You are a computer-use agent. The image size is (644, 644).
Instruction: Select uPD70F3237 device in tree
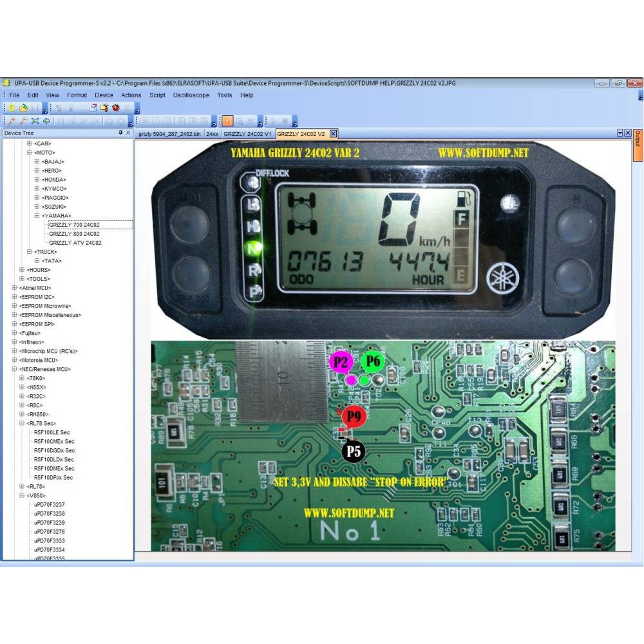coord(50,505)
